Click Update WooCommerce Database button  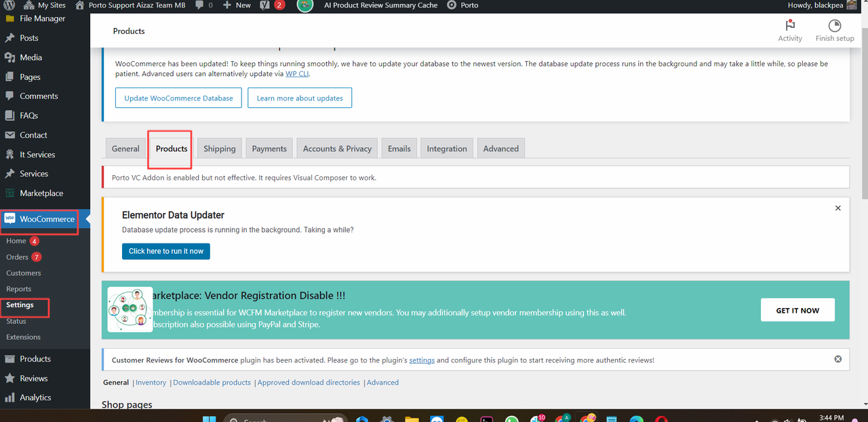pos(178,98)
